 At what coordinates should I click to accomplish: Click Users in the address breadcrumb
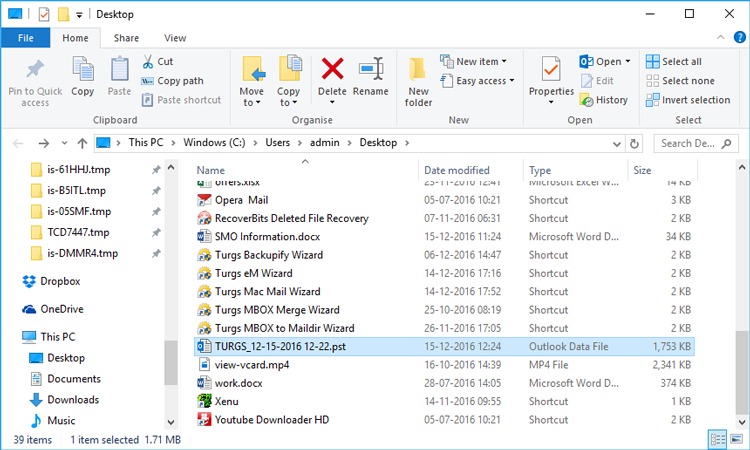point(277,143)
